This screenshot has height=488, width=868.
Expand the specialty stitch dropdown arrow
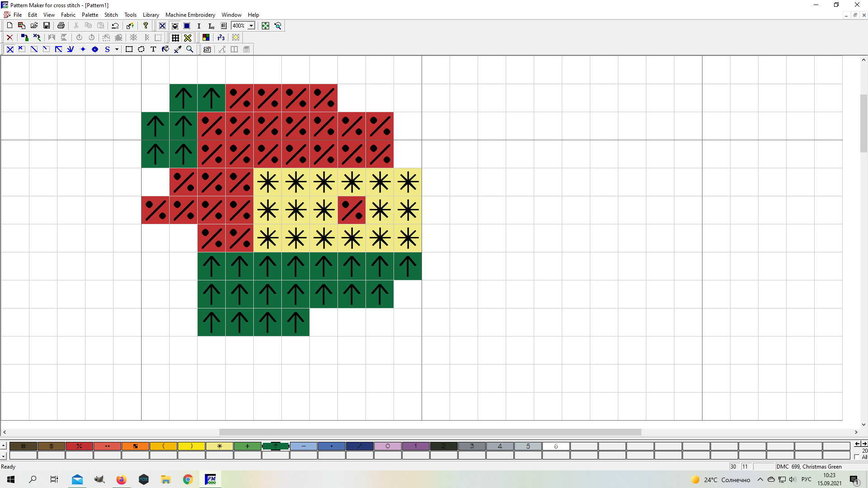[117, 49]
